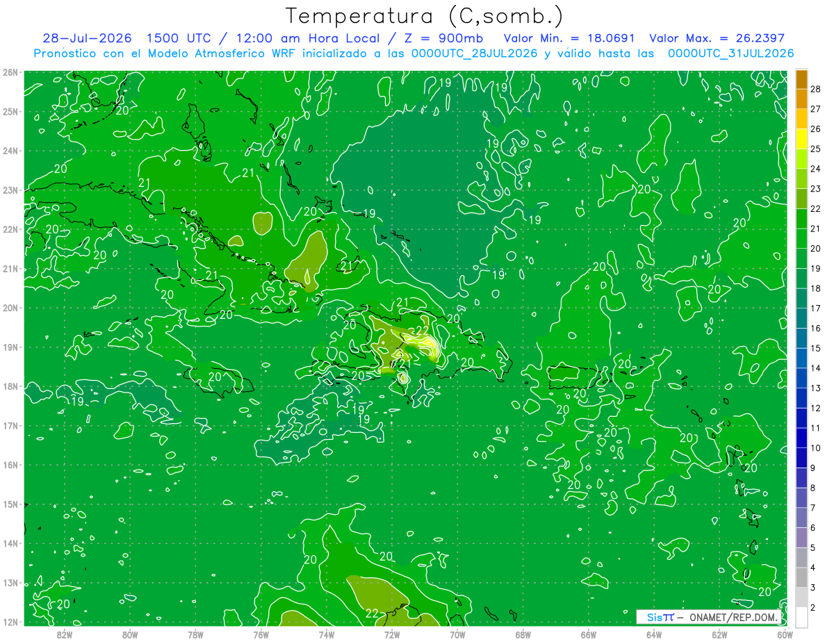Click the "70W" longitude axis label
The image size is (834, 644).
(x=457, y=634)
